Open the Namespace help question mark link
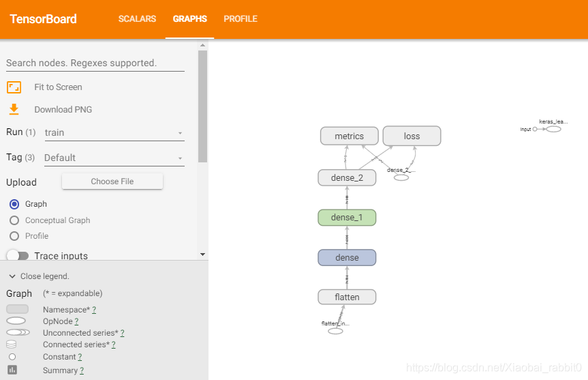Image resolution: width=588 pixels, height=380 pixels. (94, 310)
